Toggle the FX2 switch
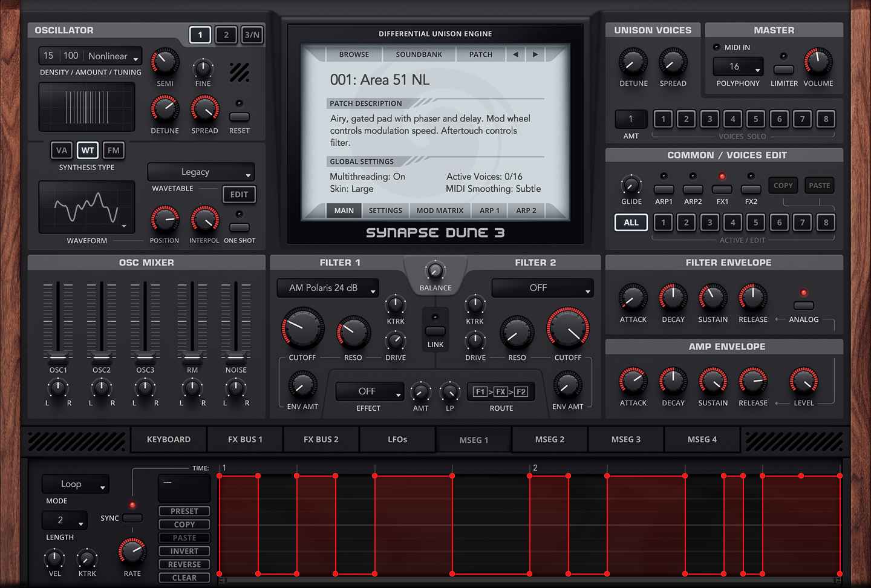 751,189
